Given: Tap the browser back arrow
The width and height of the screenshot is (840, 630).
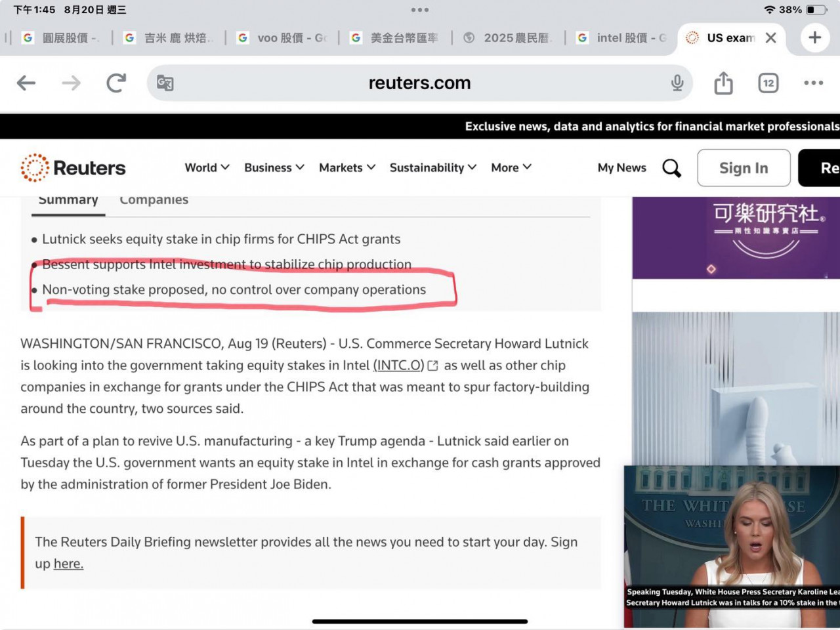Looking at the screenshot, I should coord(26,83).
